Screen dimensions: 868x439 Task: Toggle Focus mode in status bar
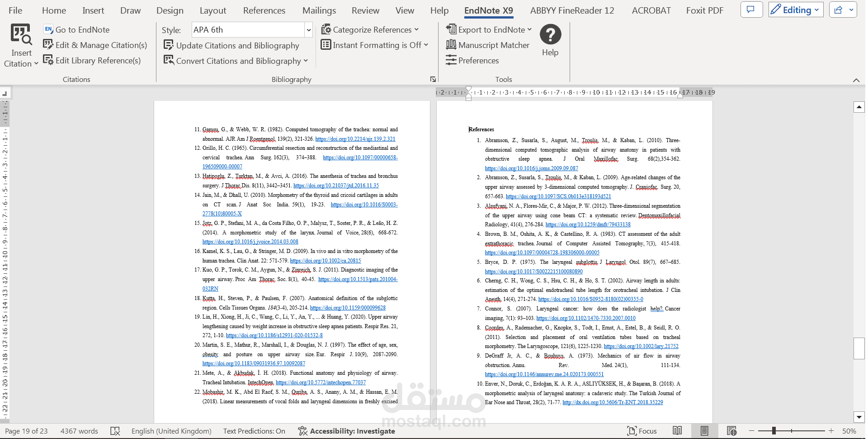click(x=642, y=431)
